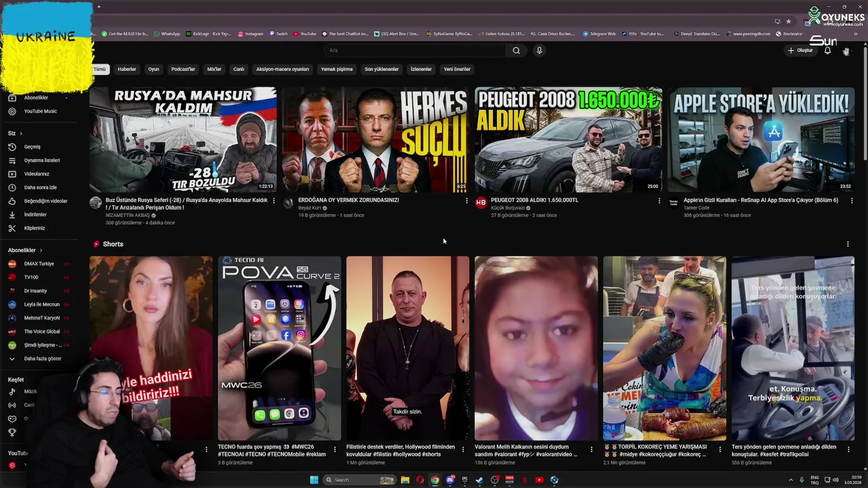Open options menu for Buz Üstünde Rusya video
Viewport: 868px width, 488px height.
[274, 201]
